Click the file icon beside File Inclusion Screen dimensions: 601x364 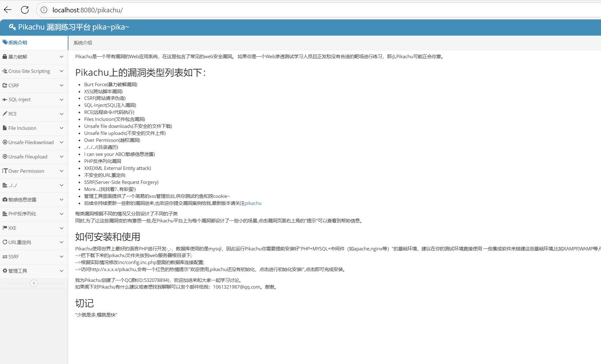click(5, 128)
